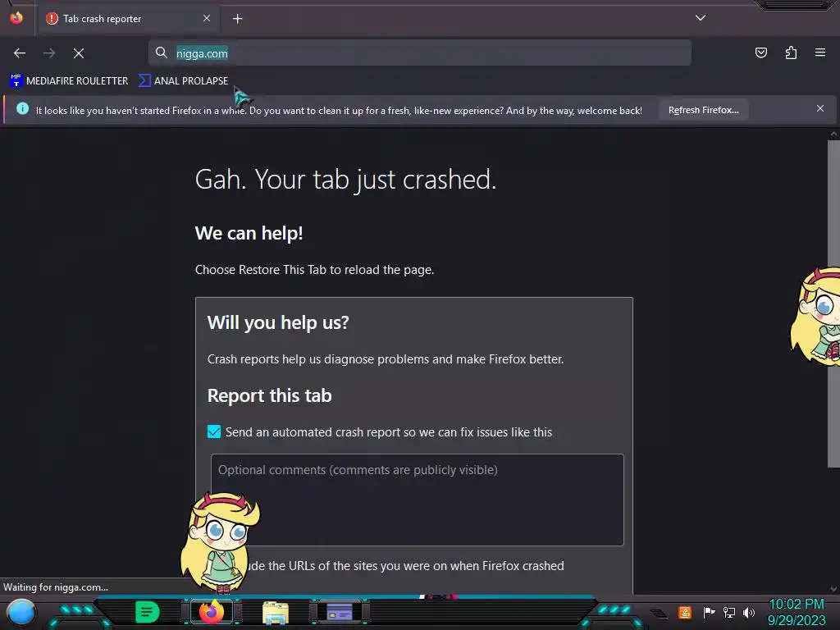Click 'Choose Restore This Tab to reload' text

pyautogui.click(x=314, y=269)
